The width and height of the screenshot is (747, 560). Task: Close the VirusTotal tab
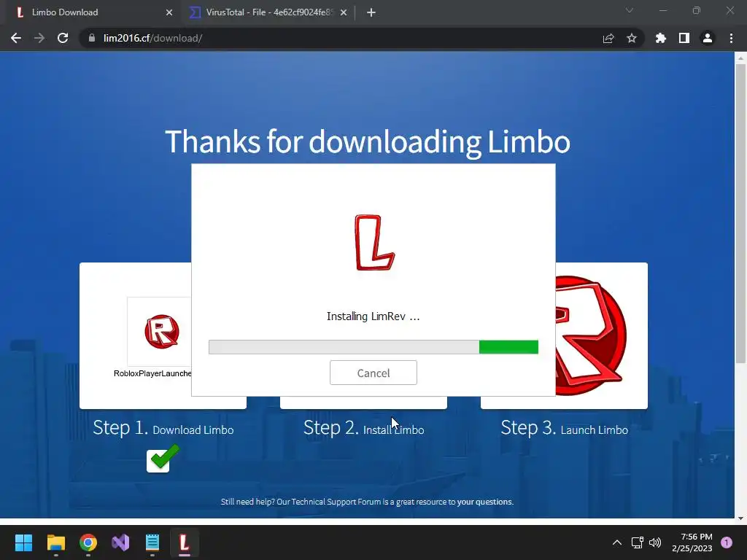tap(344, 12)
